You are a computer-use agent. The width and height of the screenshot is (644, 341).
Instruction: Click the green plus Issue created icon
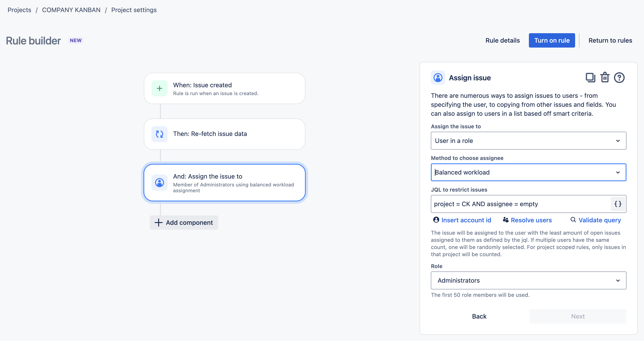[159, 88]
